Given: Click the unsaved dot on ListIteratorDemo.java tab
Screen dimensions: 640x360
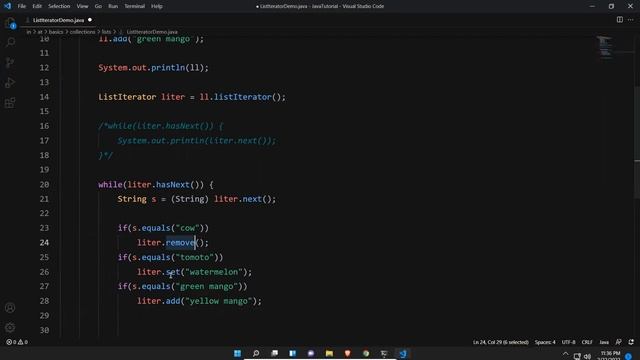Looking at the screenshot, I should (90, 20).
